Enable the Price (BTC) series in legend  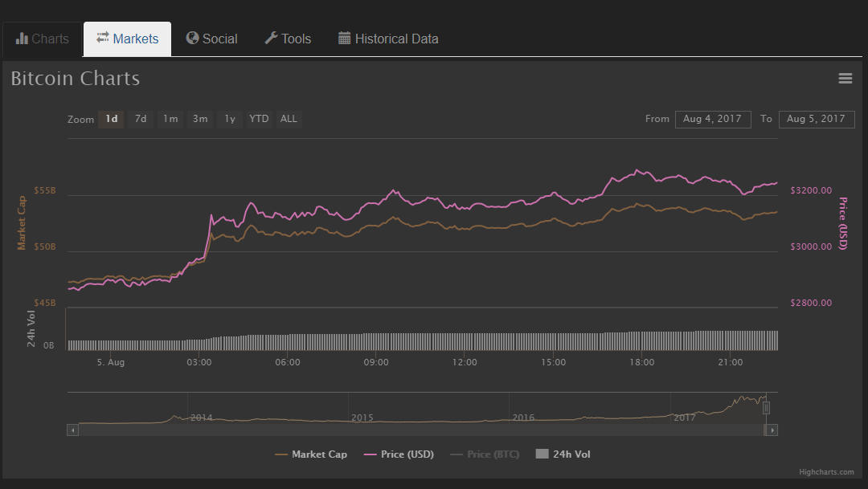[485, 454]
